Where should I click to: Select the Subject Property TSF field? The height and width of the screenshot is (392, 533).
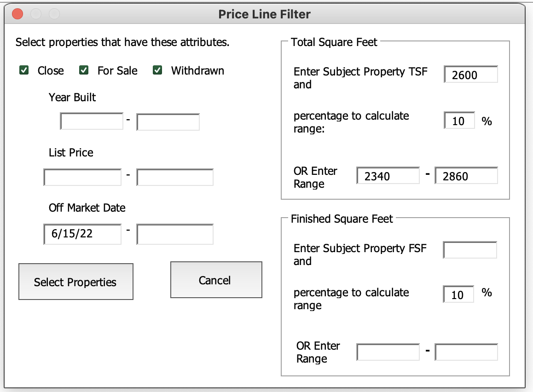coord(471,75)
